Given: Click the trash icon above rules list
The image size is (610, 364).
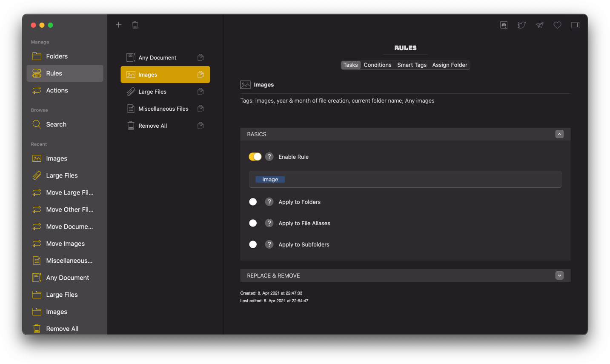Looking at the screenshot, I should (x=135, y=25).
